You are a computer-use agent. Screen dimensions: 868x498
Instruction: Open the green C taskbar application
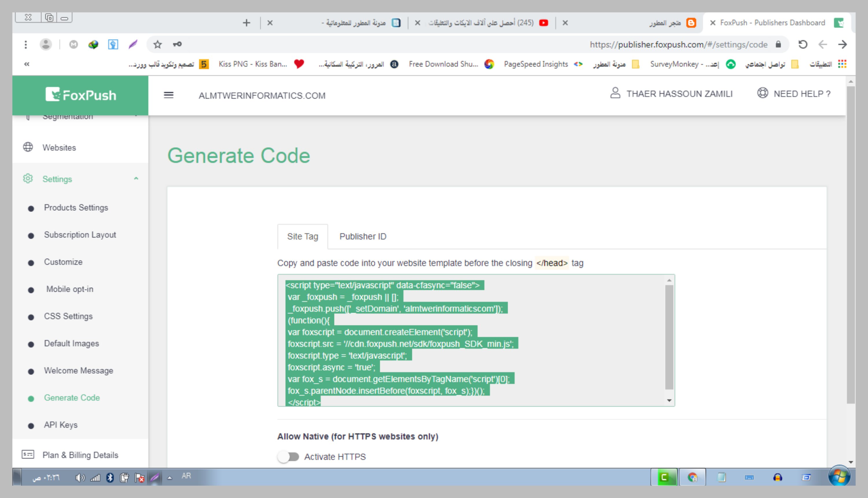click(x=664, y=477)
